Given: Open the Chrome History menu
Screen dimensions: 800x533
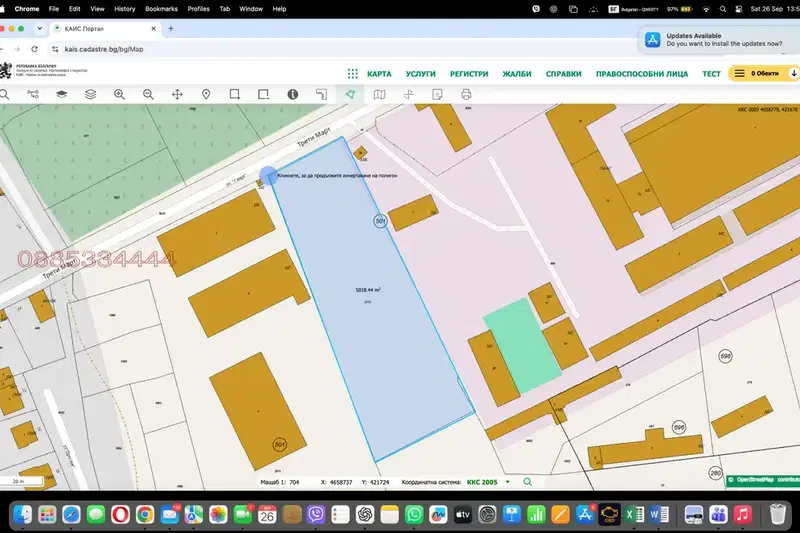Looking at the screenshot, I should (124, 9).
